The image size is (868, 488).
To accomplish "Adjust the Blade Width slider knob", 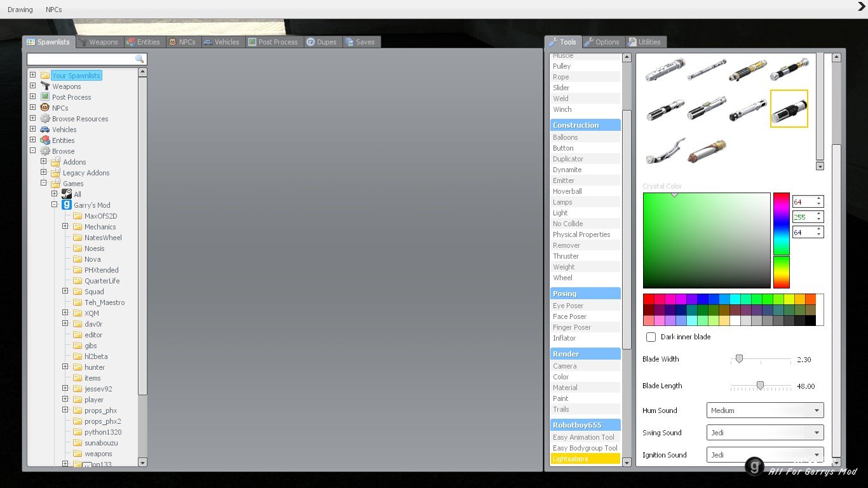I will (x=739, y=359).
